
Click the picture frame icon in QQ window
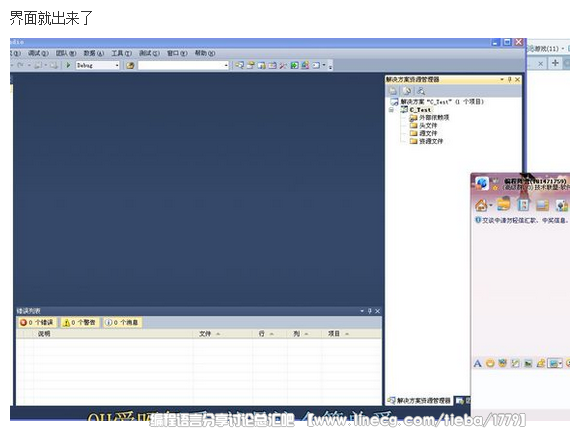[543, 205]
